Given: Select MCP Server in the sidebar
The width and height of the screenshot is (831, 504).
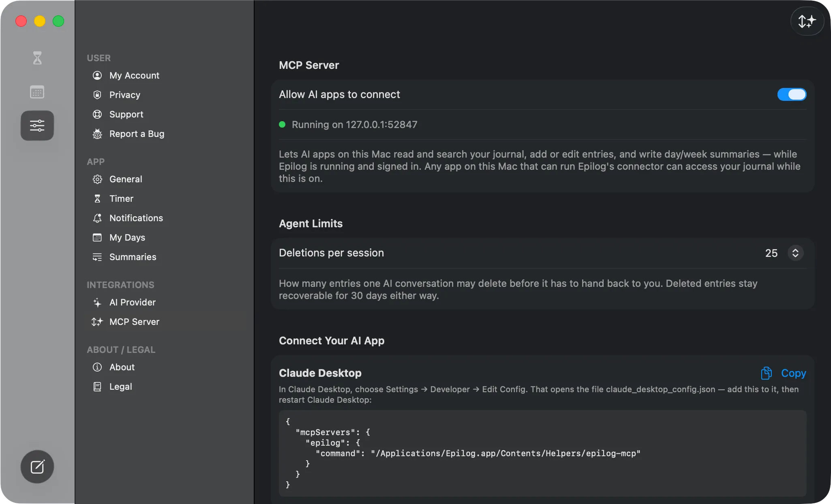Looking at the screenshot, I should click(135, 322).
